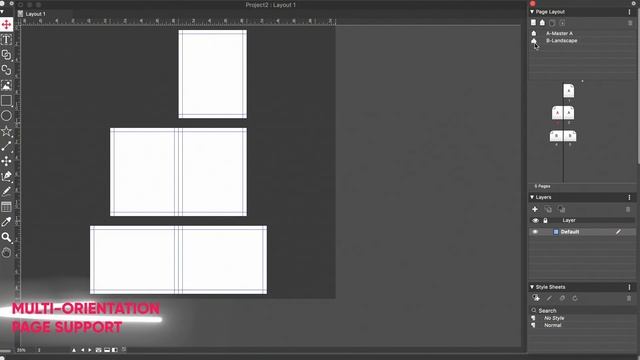Select the Table tool
Viewport: 640px width, 360px height.
coord(6,207)
